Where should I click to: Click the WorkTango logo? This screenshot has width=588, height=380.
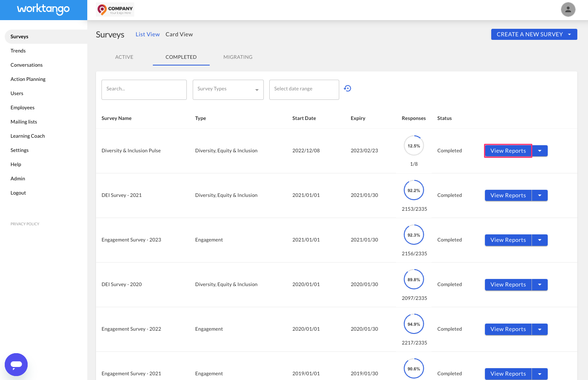coord(43,9)
